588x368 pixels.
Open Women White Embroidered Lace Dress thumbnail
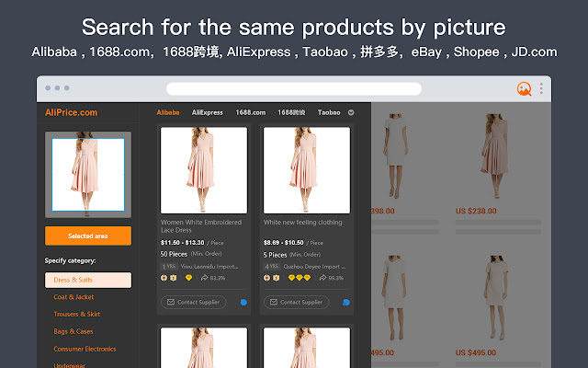coord(204,170)
